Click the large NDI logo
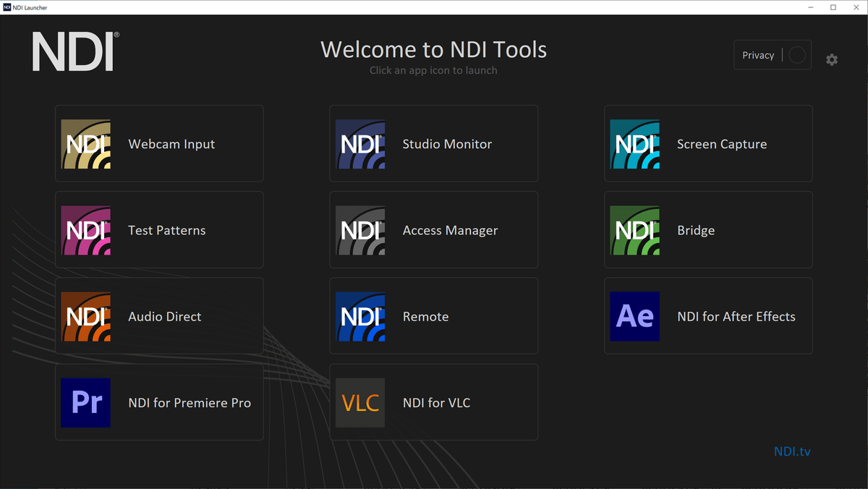868x489 pixels. (x=75, y=51)
